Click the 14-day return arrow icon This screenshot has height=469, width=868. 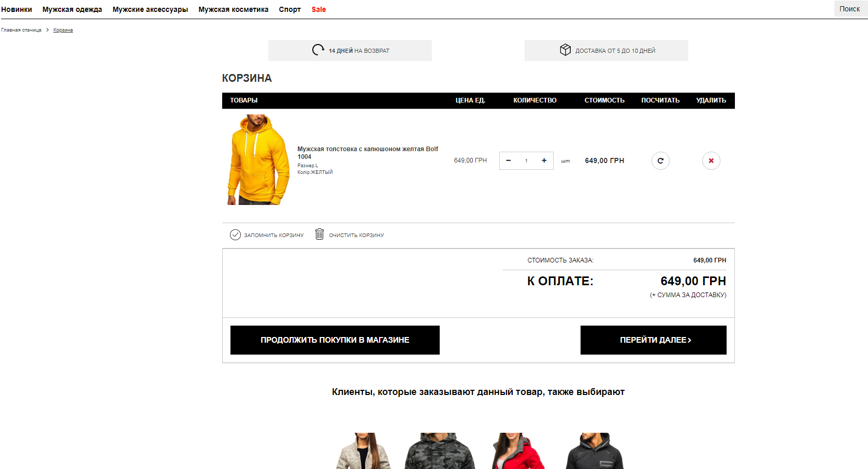318,50
